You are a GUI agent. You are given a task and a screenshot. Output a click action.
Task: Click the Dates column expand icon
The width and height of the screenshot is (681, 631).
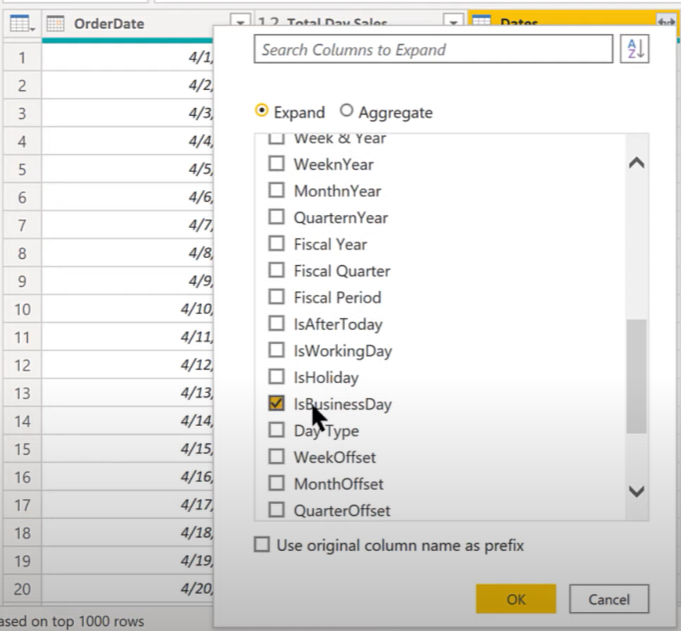tap(666, 21)
